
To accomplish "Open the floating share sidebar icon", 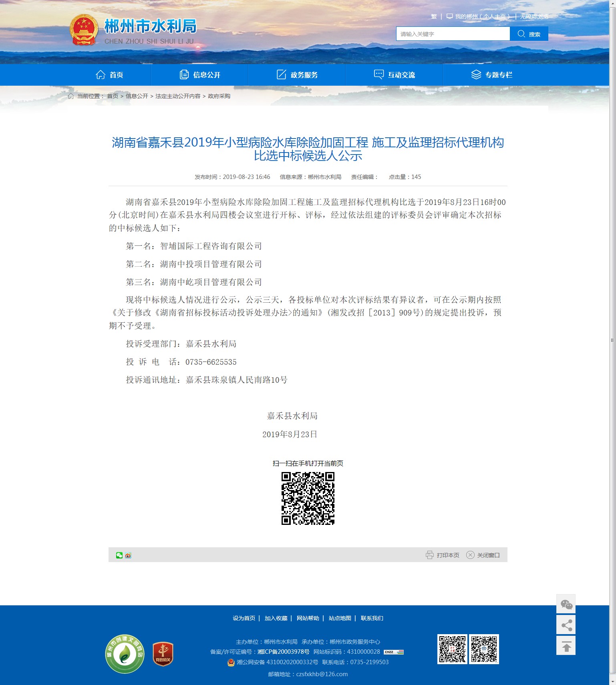I will [566, 625].
